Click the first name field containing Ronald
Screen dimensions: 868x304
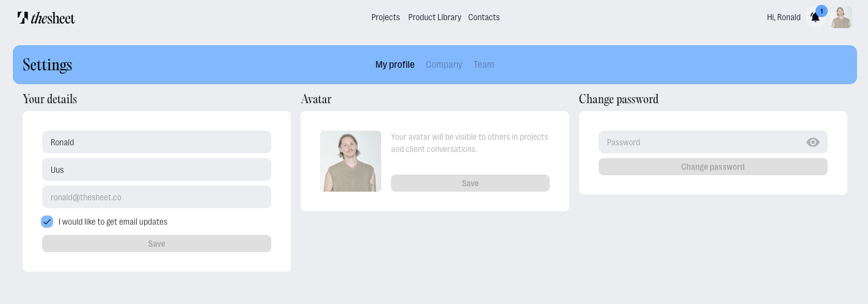[156, 142]
